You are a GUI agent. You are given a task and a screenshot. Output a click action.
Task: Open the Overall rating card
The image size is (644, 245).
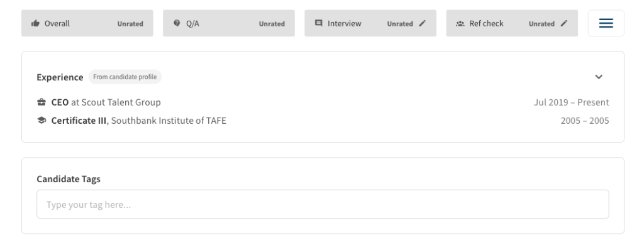coord(87,23)
